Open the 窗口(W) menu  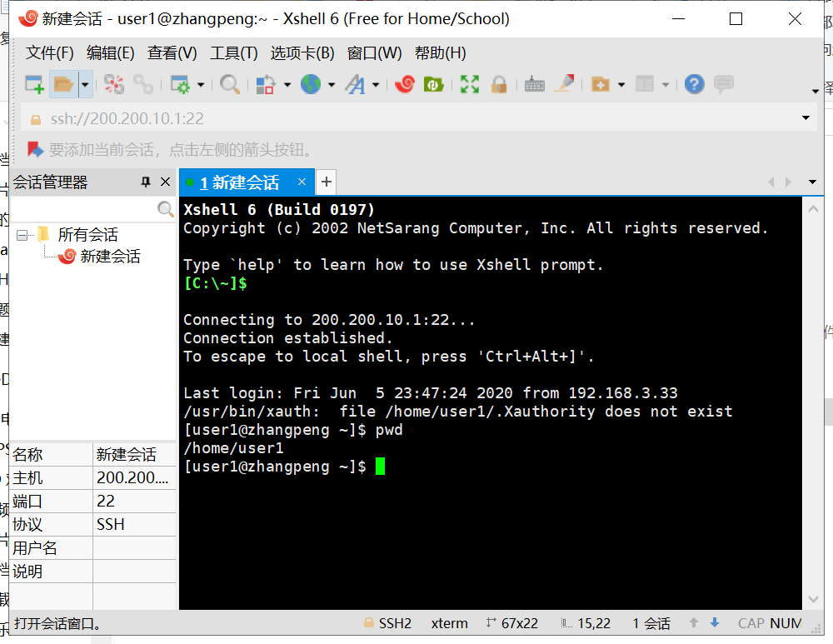tap(375, 53)
